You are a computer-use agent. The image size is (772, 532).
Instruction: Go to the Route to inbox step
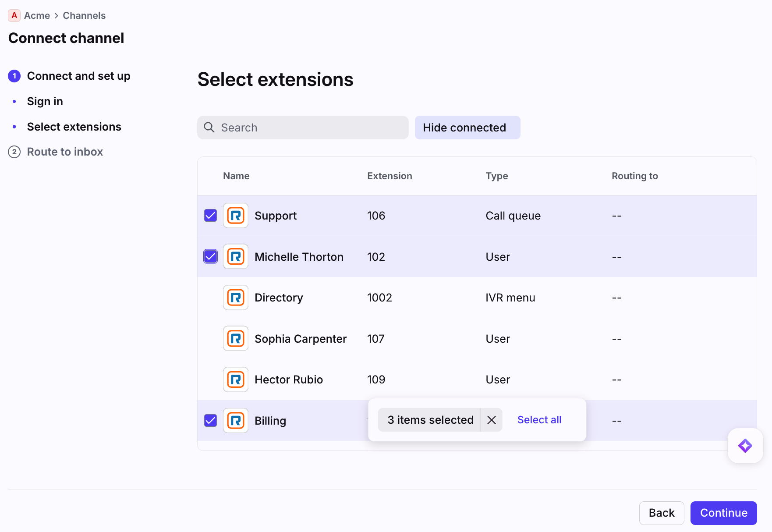(x=65, y=152)
